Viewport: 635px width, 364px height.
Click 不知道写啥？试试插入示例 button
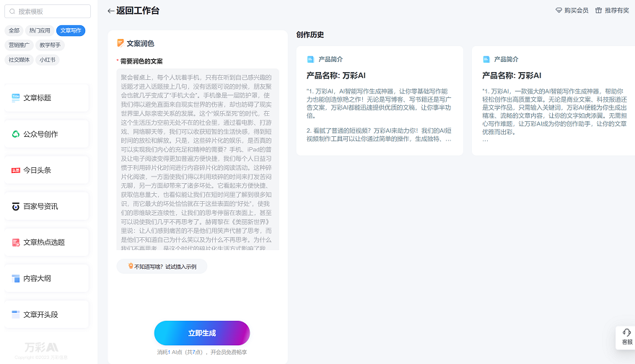[x=162, y=267]
